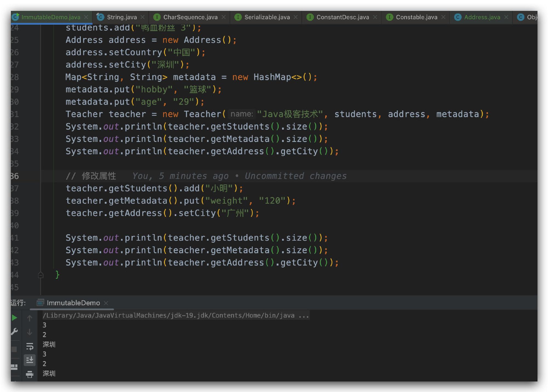Toggle scroll to end of console
The width and height of the screenshot is (548, 392).
coord(30,360)
